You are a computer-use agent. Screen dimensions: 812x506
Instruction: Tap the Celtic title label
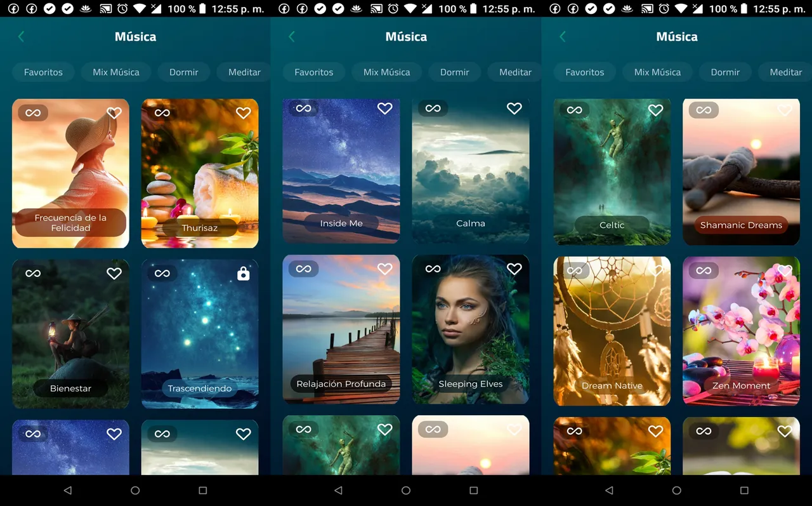click(612, 225)
